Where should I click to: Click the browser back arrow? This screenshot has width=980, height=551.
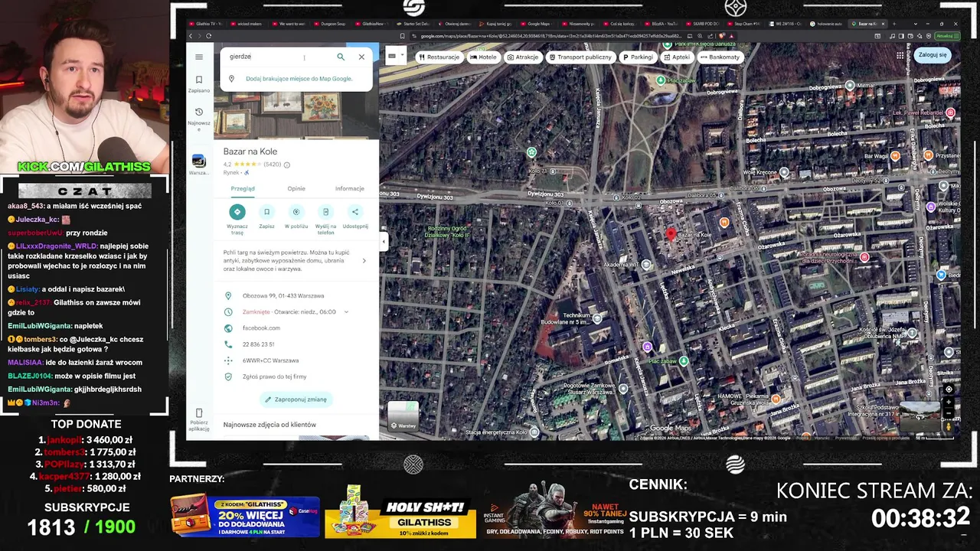coord(191,36)
